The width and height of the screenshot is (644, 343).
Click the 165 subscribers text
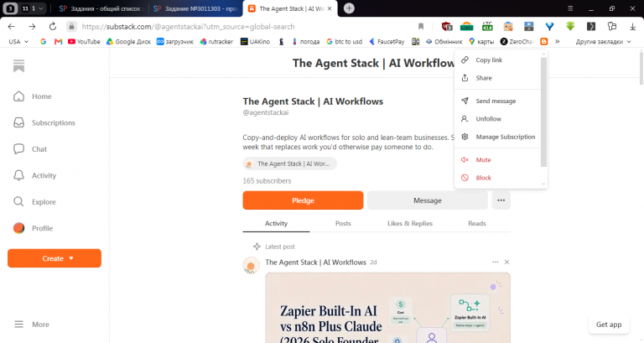pyautogui.click(x=267, y=181)
